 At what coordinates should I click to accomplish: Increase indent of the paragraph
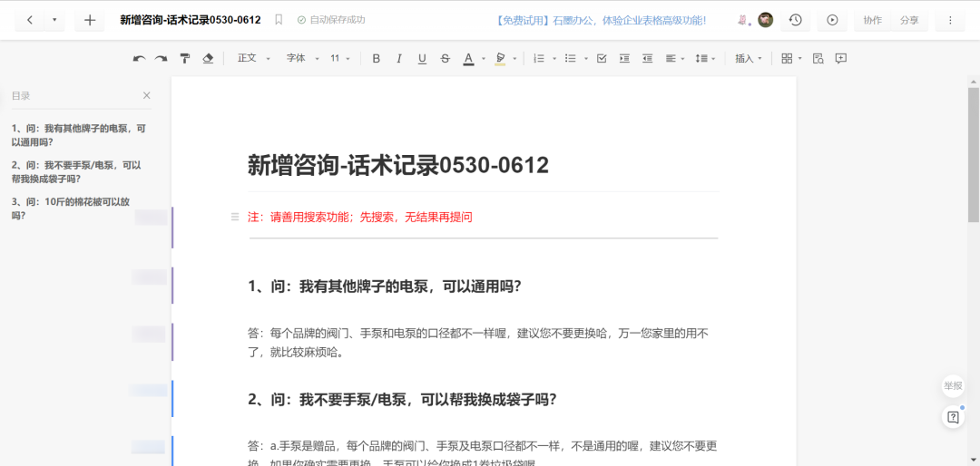624,59
